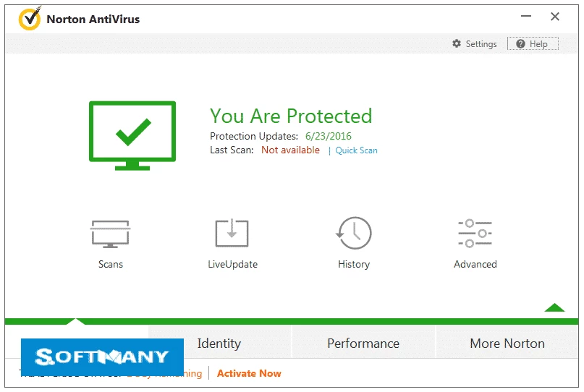Image resolution: width=584 pixels, height=392 pixels.
Task: Open the Performance tab
Action: (x=363, y=344)
